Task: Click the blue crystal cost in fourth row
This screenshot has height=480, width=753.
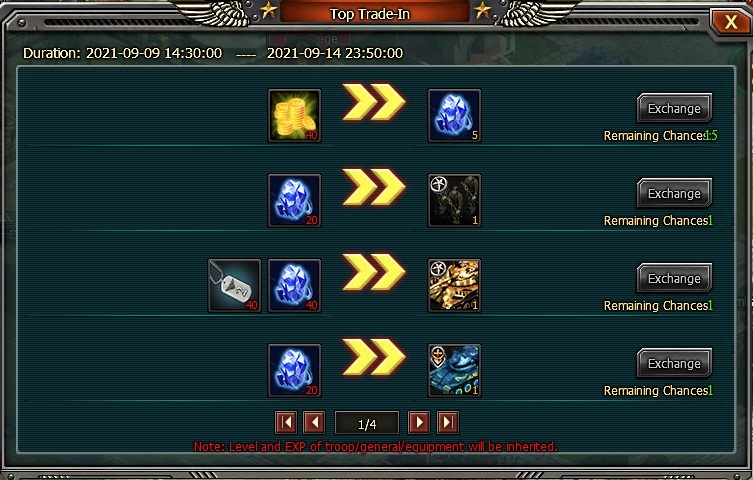Action: [x=294, y=371]
